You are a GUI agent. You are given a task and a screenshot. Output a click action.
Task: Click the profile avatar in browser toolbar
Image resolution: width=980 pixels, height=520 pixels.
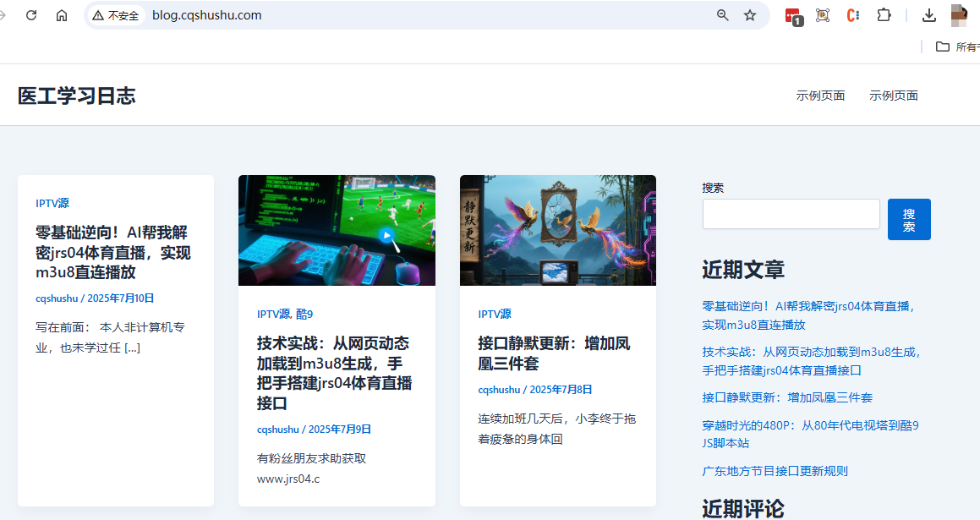[x=959, y=15]
